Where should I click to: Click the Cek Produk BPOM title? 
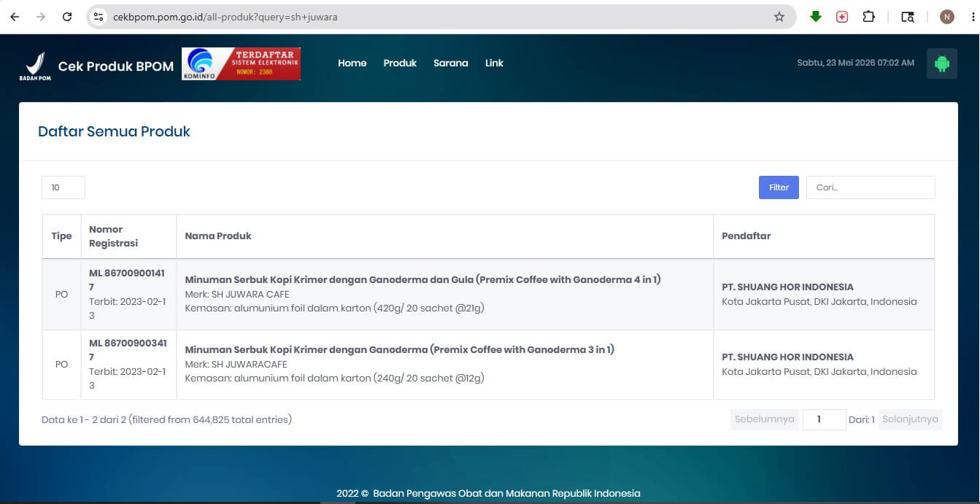click(116, 66)
